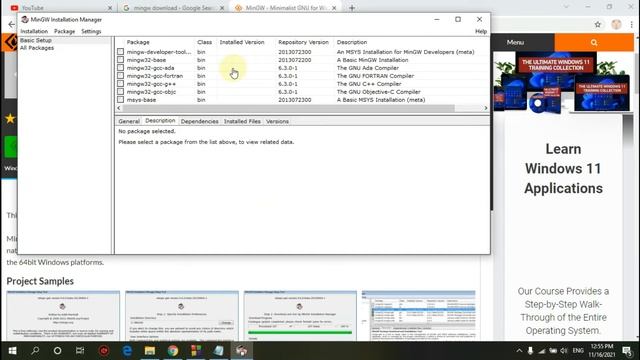The image size is (640, 360).
Task: Open the fourth Project Samples thumbnail
Action: pyautogui.click(x=418, y=316)
